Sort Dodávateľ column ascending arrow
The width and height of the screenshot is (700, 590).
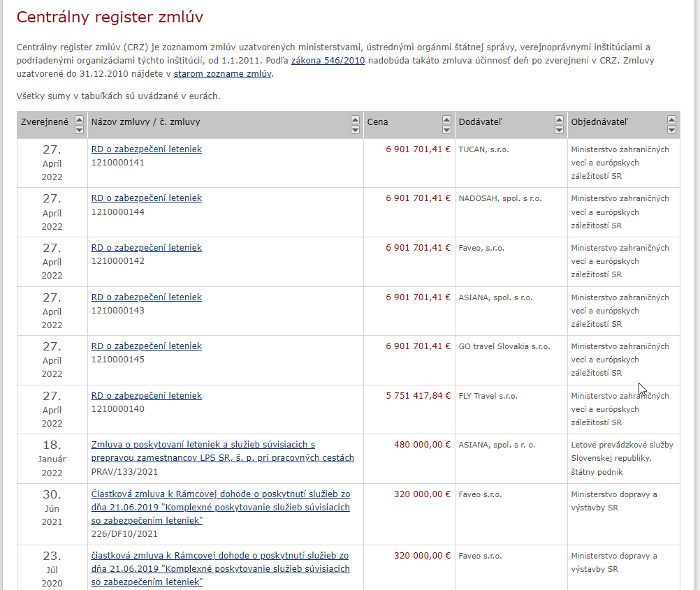point(559,119)
